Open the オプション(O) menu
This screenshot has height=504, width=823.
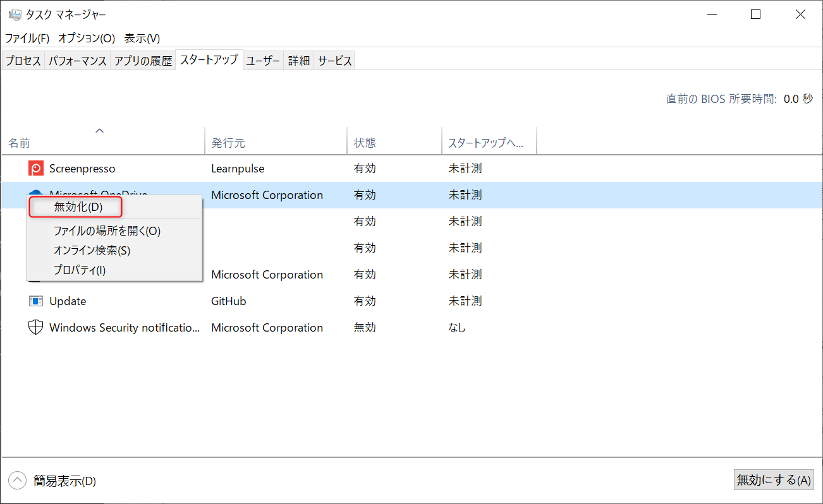[x=87, y=38]
